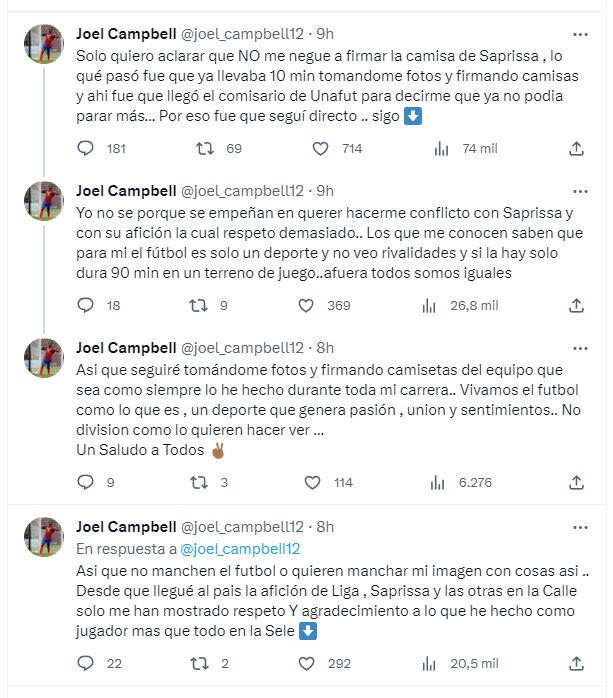Reply to the tweet with 18 replies
The height and width of the screenshot is (698, 613).
pos(86,306)
